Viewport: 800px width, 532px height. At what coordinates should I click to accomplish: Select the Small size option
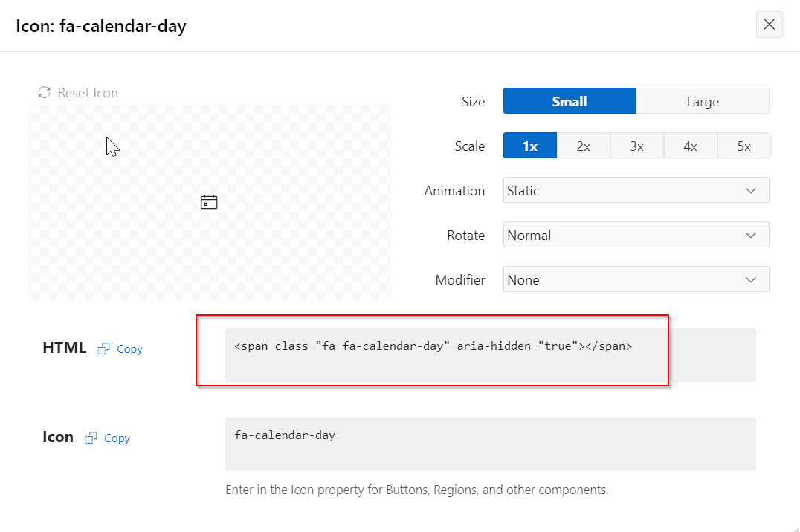(570, 101)
